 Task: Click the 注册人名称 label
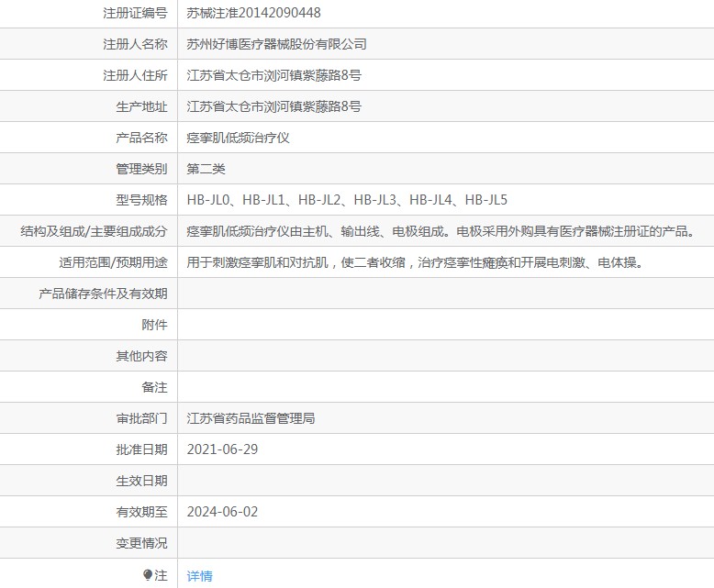[135, 44]
